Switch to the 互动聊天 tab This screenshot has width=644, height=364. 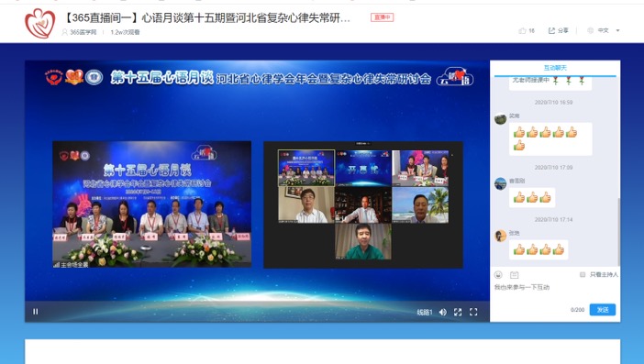(555, 68)
